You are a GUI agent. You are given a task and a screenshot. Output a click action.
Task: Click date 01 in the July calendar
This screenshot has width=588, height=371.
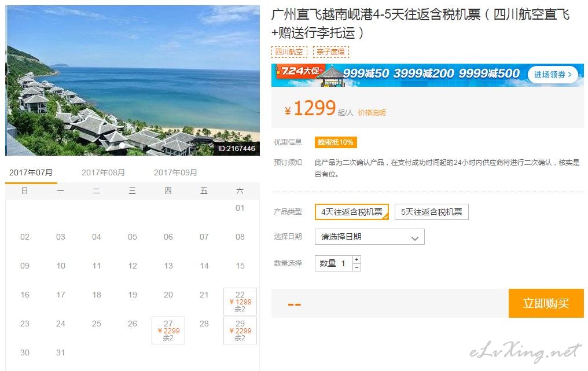[240, 208]
